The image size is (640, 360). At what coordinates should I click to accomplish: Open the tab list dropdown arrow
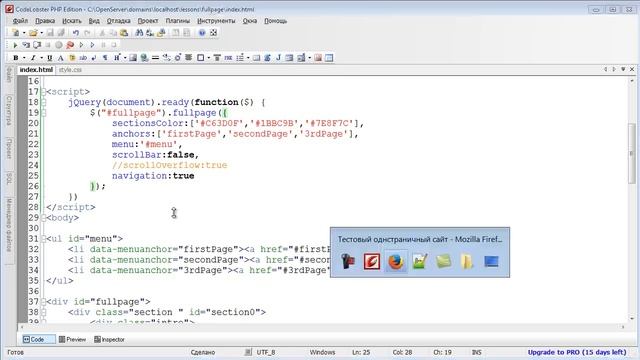pyautogui.click(x=623, y=69)
